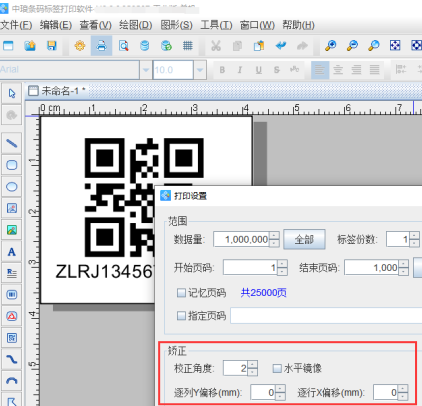This screenshot has height=406, width=422.
Task: Align text left
Action: click(x=320, y=70)
